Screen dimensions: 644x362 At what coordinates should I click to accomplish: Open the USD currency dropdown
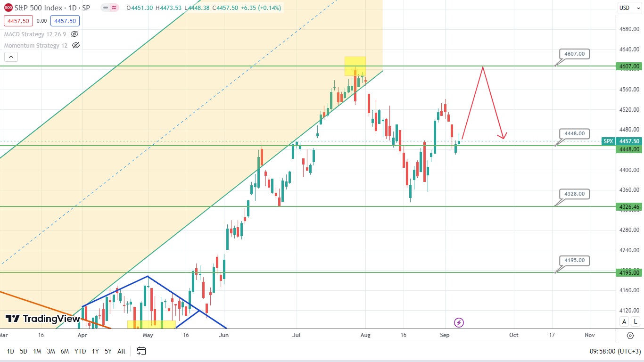coord(629,8)
